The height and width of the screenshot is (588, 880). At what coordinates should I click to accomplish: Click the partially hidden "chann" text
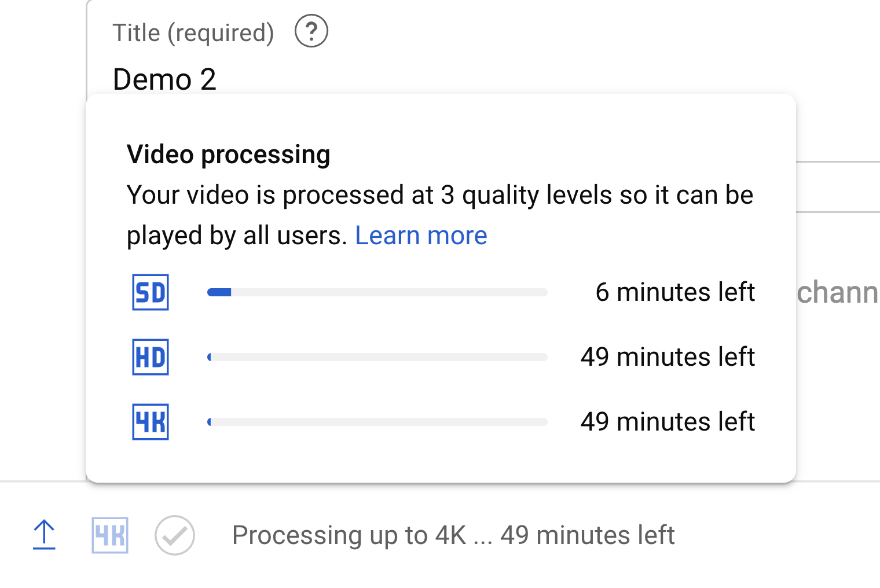click(x=837, y=293)
